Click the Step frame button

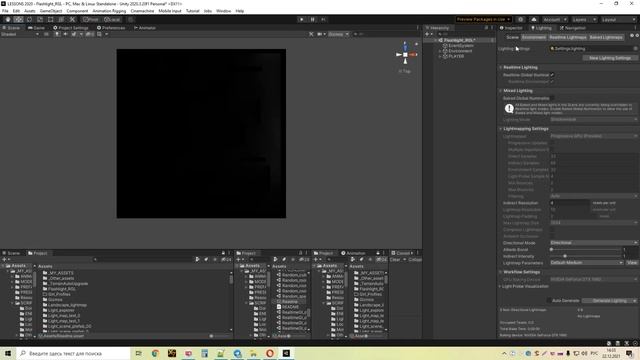pos(323,19)
